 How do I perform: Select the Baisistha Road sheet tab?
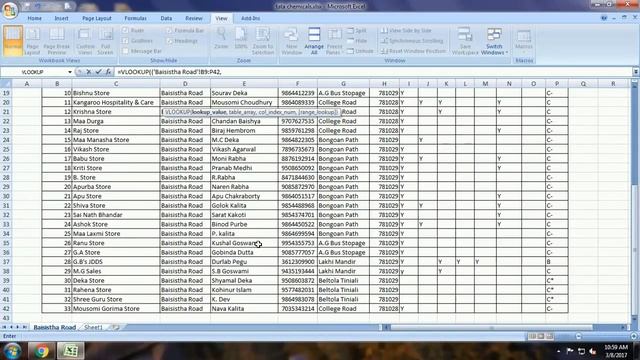[x=55, y=327]
